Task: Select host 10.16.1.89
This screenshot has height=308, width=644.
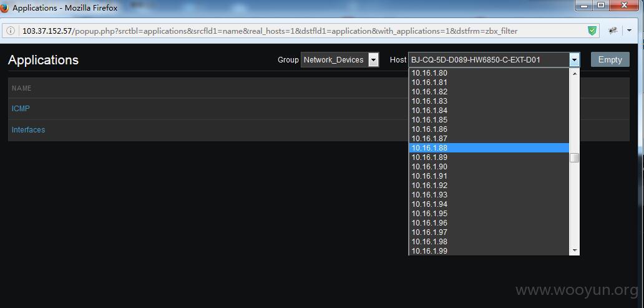Action: 489,157
